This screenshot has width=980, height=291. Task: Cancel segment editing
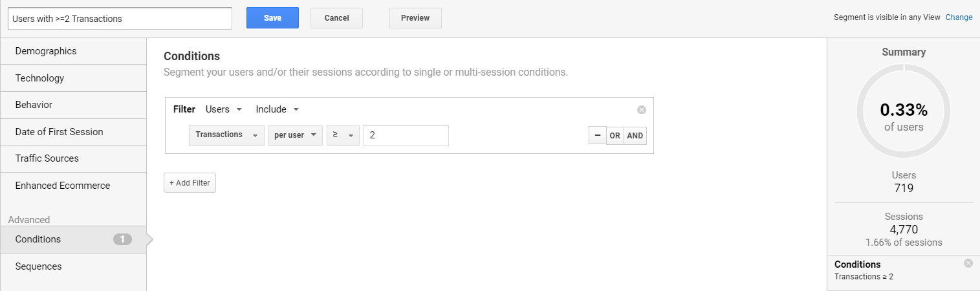pos(336,18)
